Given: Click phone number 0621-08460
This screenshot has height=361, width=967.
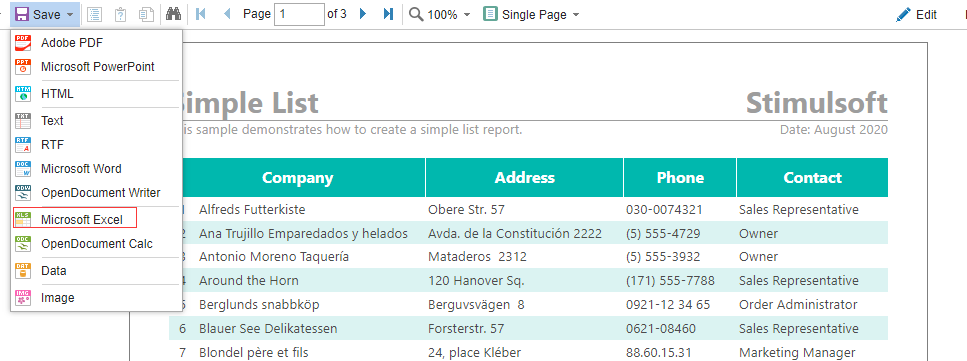Looking at the screenshot, I should (x=660, y=329).
